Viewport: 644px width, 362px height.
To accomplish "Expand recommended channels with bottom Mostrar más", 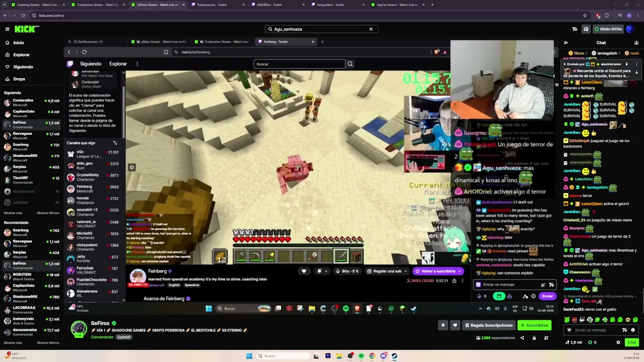I will [13, 342].
